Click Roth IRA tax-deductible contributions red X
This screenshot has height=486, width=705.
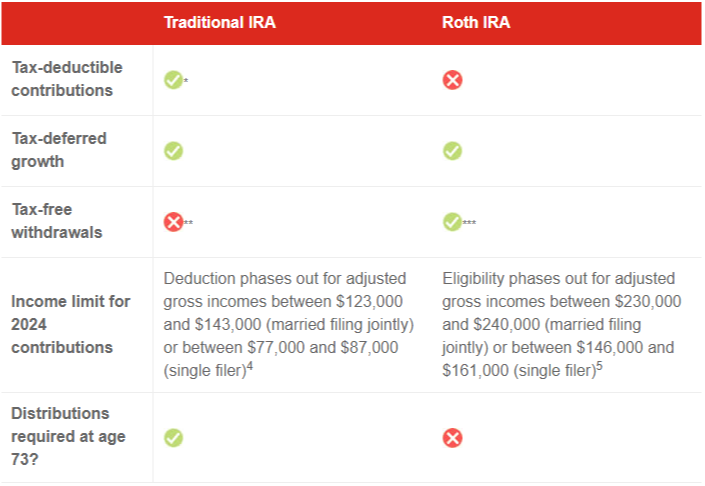click(x=452, y=80)
